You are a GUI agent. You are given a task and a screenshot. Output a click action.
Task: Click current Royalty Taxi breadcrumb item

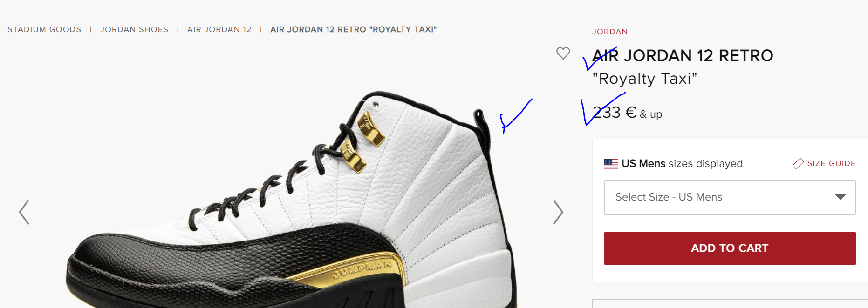click(354, 29)
